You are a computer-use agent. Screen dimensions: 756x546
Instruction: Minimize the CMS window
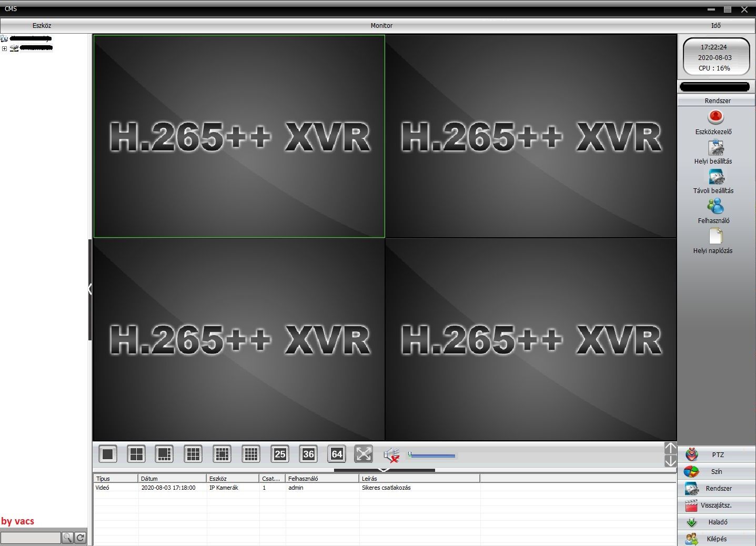coord(711,9)
